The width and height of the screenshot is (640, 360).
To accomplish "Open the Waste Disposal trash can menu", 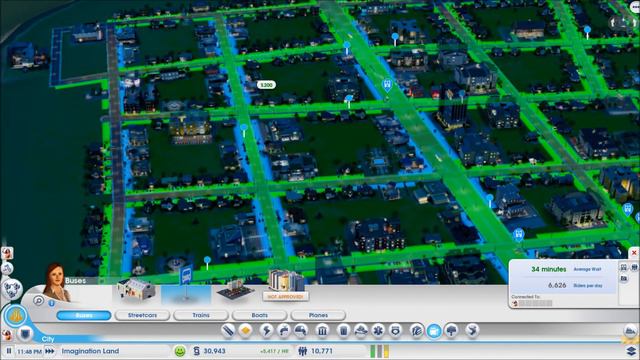I will (x=344, y=330).
